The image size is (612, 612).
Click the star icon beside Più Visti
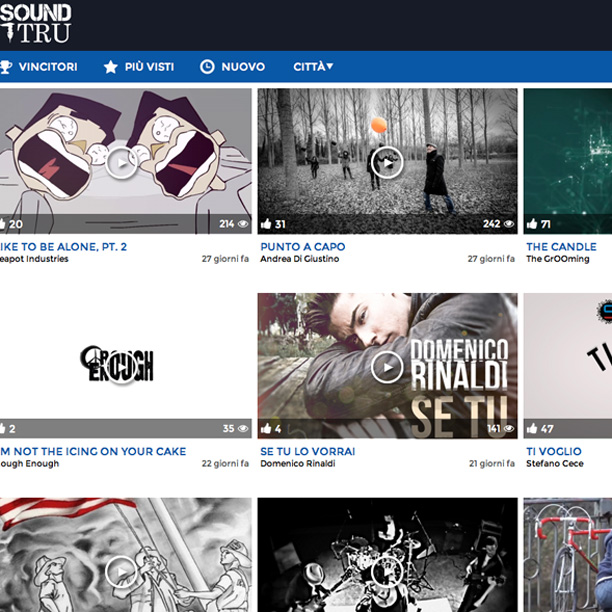click(x=110, y=67)
